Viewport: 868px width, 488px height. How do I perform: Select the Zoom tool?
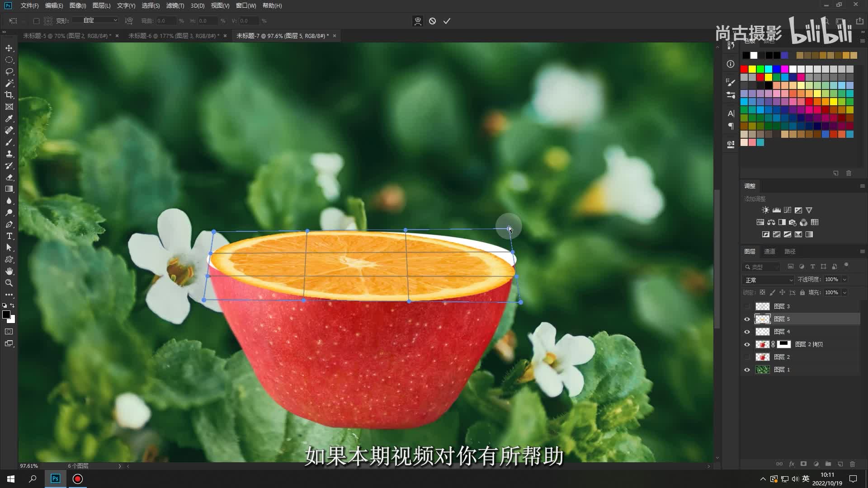tap(9, 283)
